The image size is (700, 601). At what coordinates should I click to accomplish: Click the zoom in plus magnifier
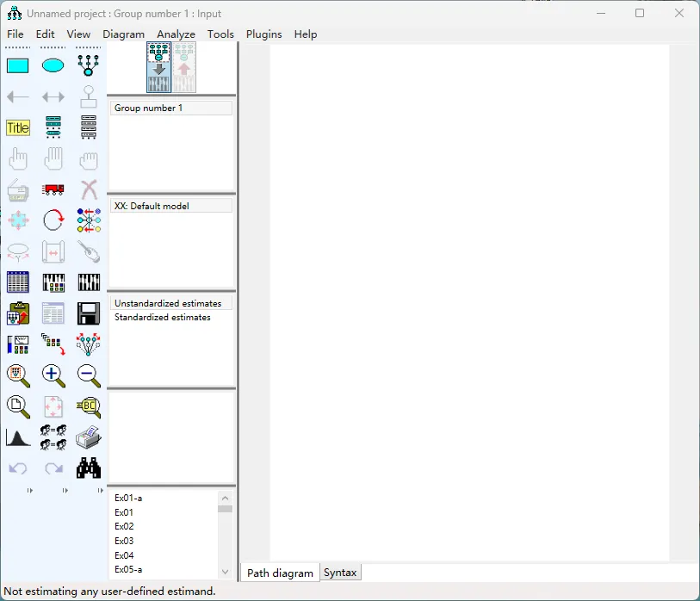click(x=53, y=376)
